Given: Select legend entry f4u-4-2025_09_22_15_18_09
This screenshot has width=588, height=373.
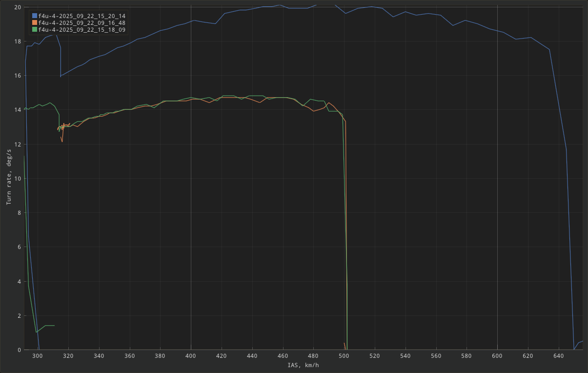Looking at the screenshot, I should pyautogui.click(x=82, y=30).
